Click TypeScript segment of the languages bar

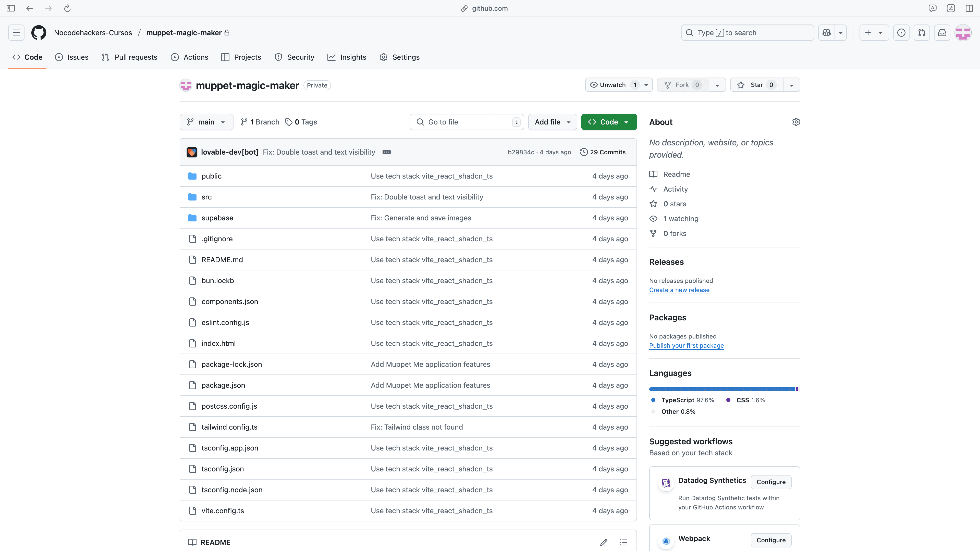point(722,389)
